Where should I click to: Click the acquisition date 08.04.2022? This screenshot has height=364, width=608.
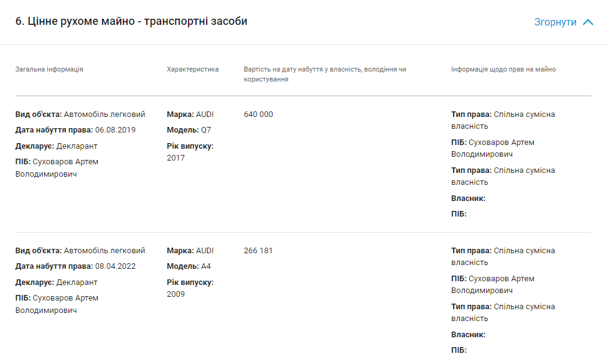point(115,266)
